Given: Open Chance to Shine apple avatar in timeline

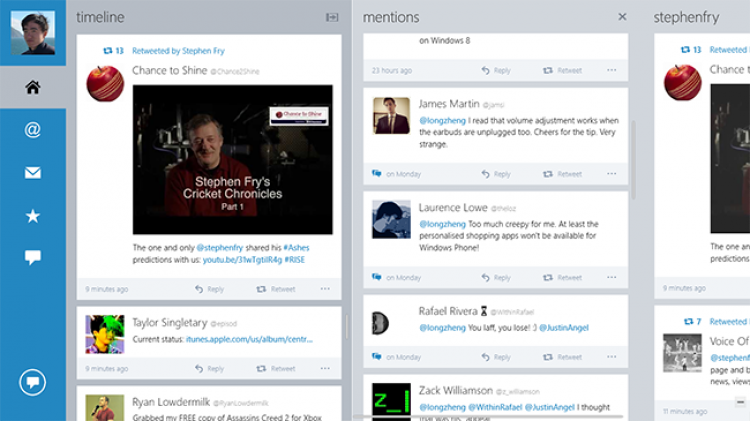Looking at the screenshot, I should click(105, 84).
